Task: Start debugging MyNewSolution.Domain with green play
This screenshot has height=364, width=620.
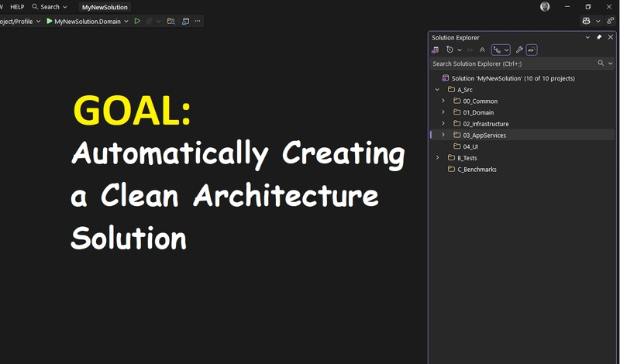Action: click(x=50, y=22)
